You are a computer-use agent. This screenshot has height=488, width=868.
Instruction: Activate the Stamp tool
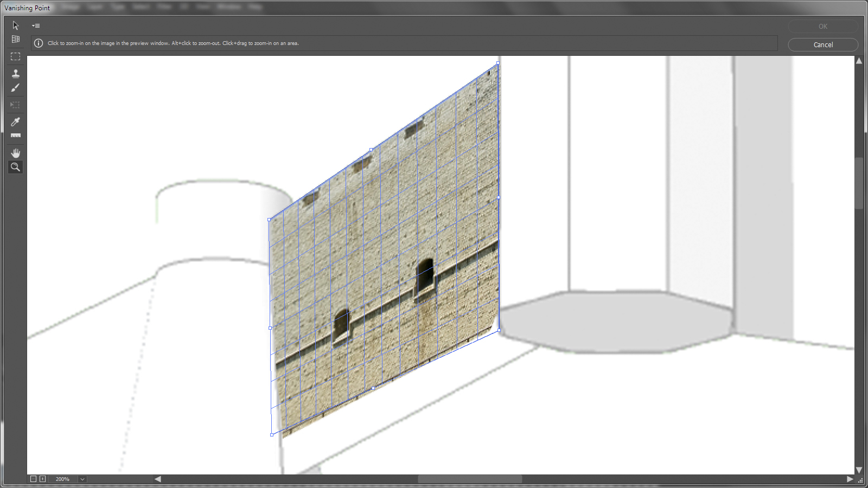[x=15, y=73]
